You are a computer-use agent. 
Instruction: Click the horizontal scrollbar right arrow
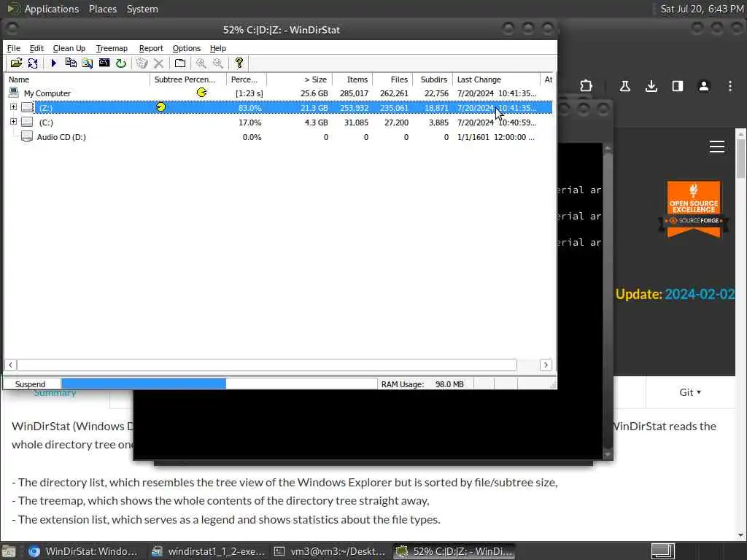(546, 365)
